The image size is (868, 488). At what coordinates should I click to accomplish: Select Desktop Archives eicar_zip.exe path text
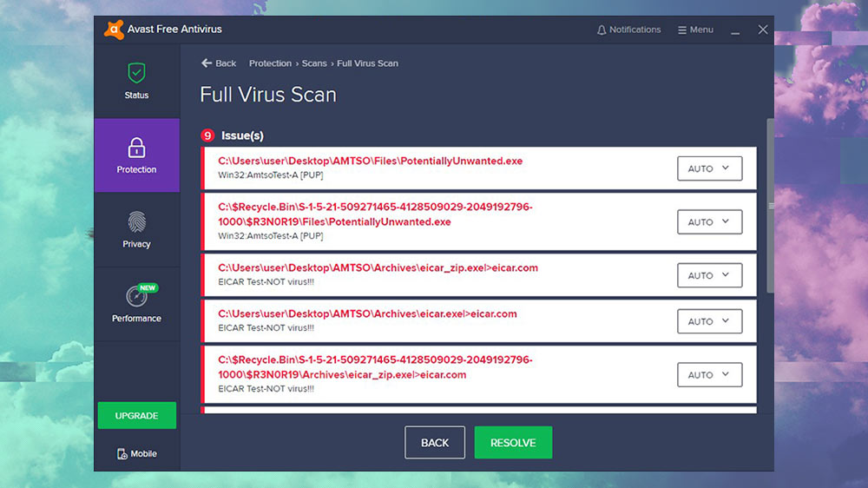pos(378,268)
